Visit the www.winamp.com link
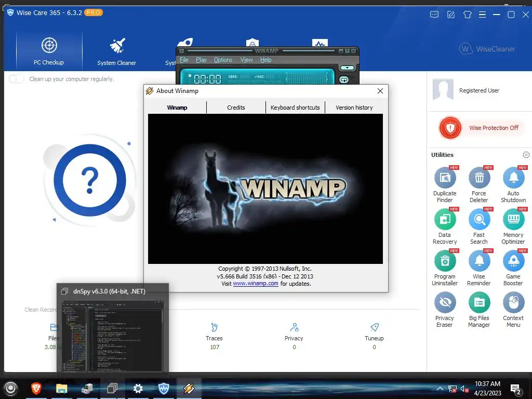 click(256, 284)
